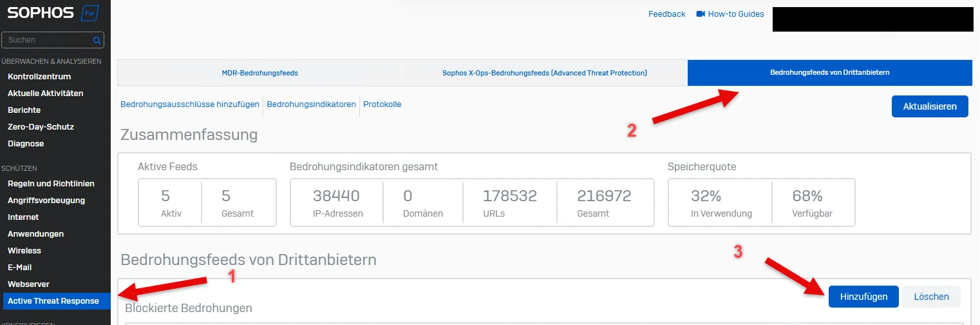980x325 pixels.
Task: Open the Feedback link
Action: [x=666, y=14]
